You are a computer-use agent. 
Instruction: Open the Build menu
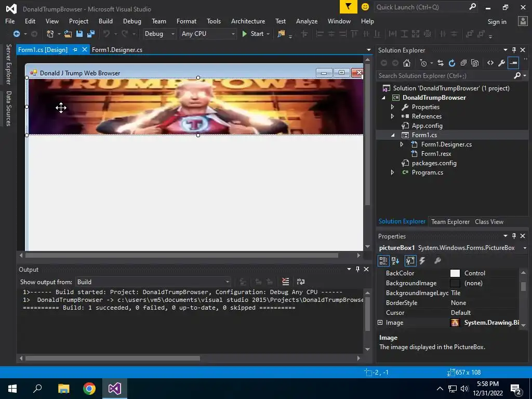(x=105, y=21)
